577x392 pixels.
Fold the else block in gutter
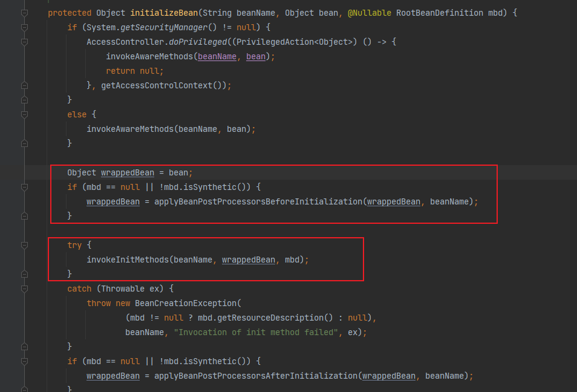pos(25,114)
